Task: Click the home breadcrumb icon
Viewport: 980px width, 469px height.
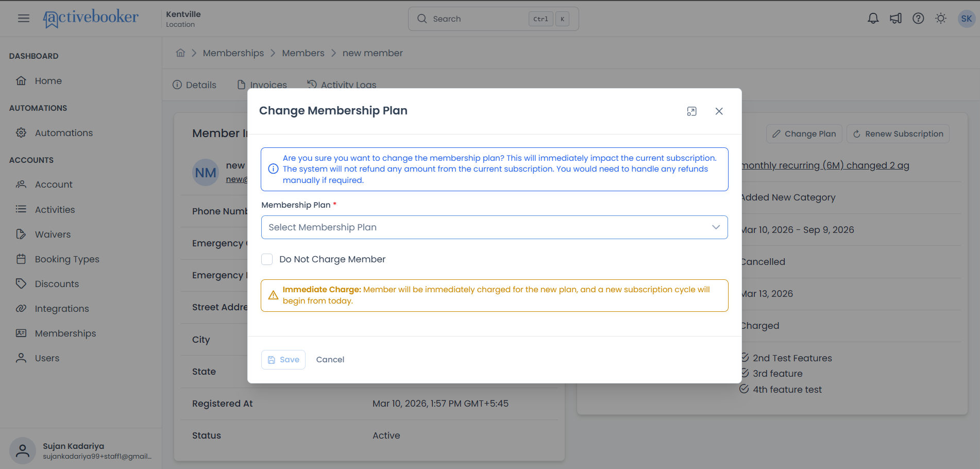Action: click(x=180, y=53)
